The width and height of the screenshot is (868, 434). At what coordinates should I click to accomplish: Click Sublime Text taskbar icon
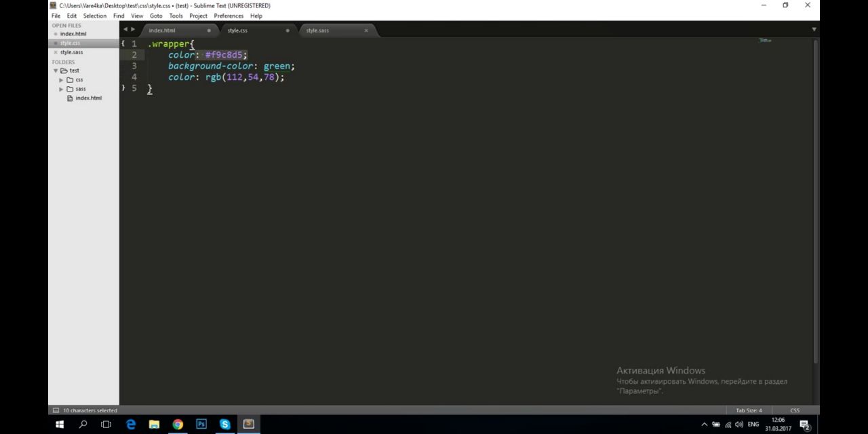coord(248,425)
